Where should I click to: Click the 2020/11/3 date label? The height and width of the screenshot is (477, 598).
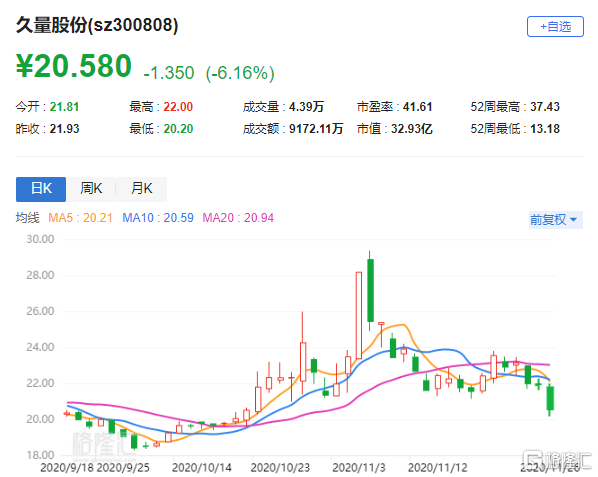click(x=359, y=468)
